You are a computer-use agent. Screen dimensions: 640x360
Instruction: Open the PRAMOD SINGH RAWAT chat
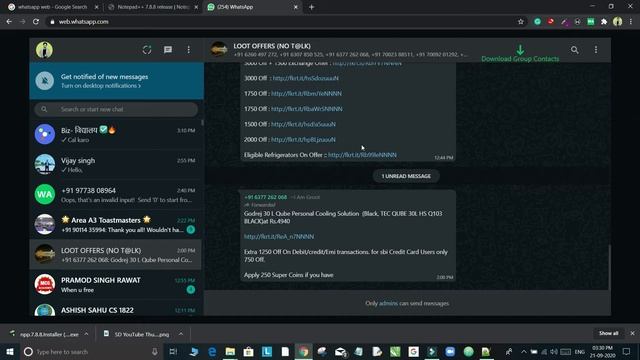pos(116,284)
